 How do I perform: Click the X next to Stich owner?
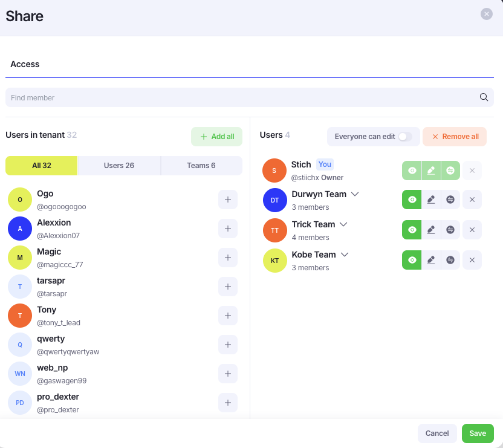point(472,170)
